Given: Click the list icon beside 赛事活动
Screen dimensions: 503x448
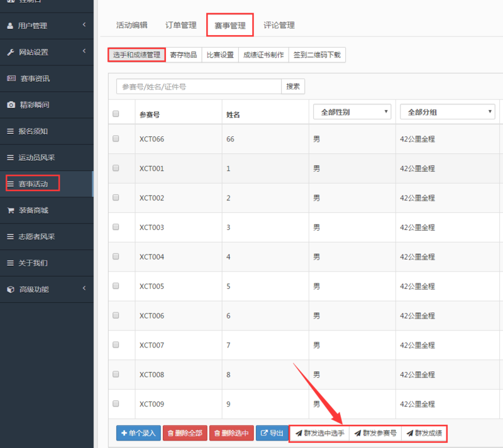Looking at the screenshot, I should tap(10, 184).
